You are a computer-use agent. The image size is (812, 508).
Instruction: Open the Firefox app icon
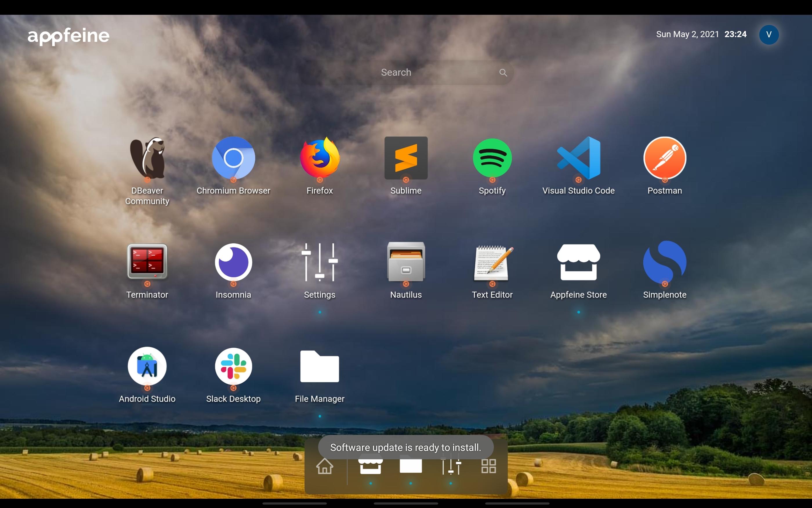pyautogui.click(x=320, y=158)
